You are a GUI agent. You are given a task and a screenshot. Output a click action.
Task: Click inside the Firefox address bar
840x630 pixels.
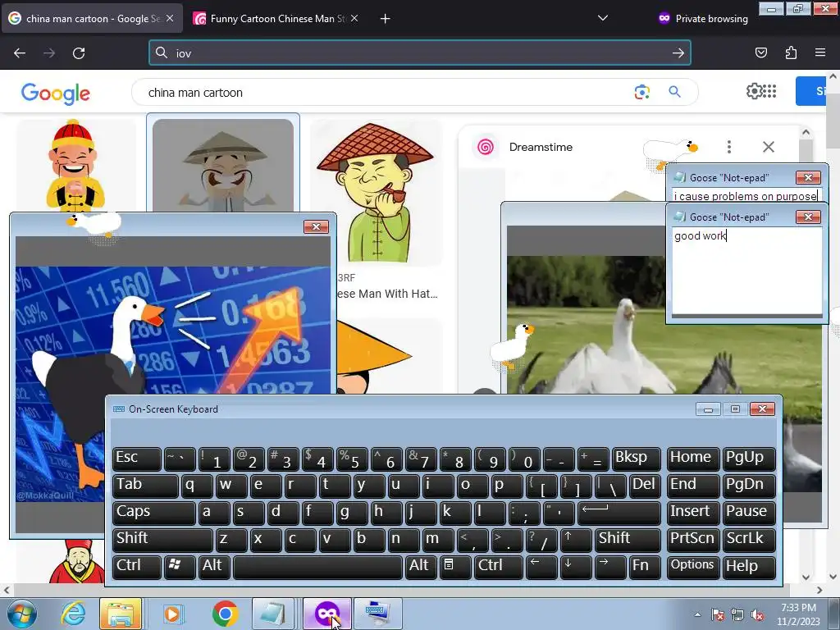coord(419,53)
